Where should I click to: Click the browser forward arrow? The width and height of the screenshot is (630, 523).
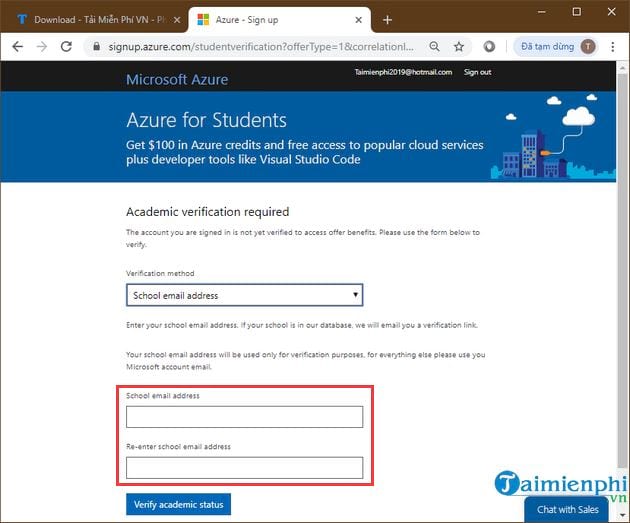[42, 47]
